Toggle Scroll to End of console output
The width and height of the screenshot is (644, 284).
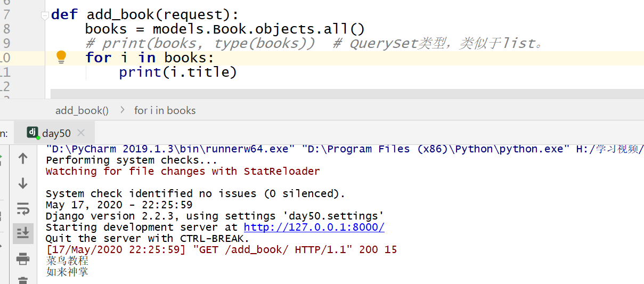(x=23, y=233)
